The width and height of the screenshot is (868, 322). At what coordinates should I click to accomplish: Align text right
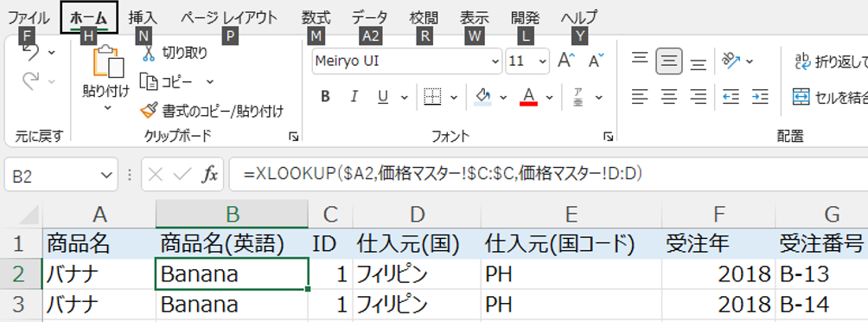(x=699, y=97)
